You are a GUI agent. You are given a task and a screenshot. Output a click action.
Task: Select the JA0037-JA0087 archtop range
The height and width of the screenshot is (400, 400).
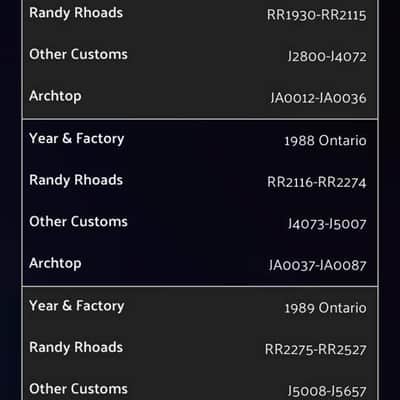(x=318, y=265)
